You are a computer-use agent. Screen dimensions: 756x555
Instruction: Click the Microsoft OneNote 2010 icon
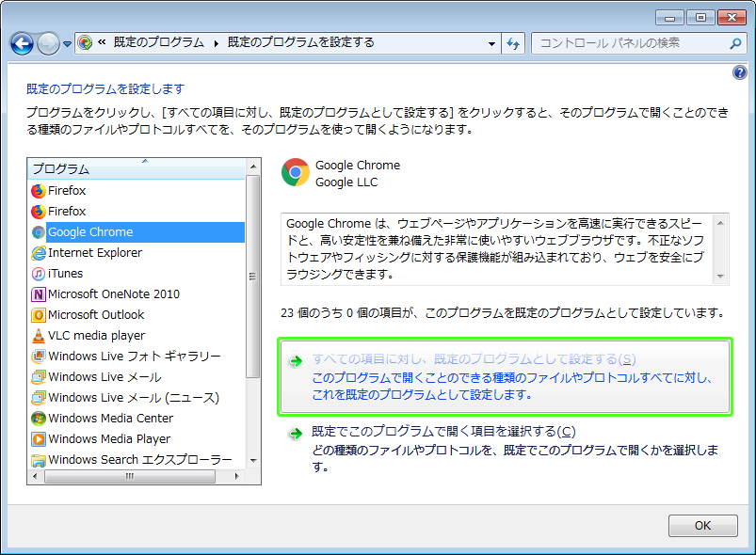coord(38,294)
